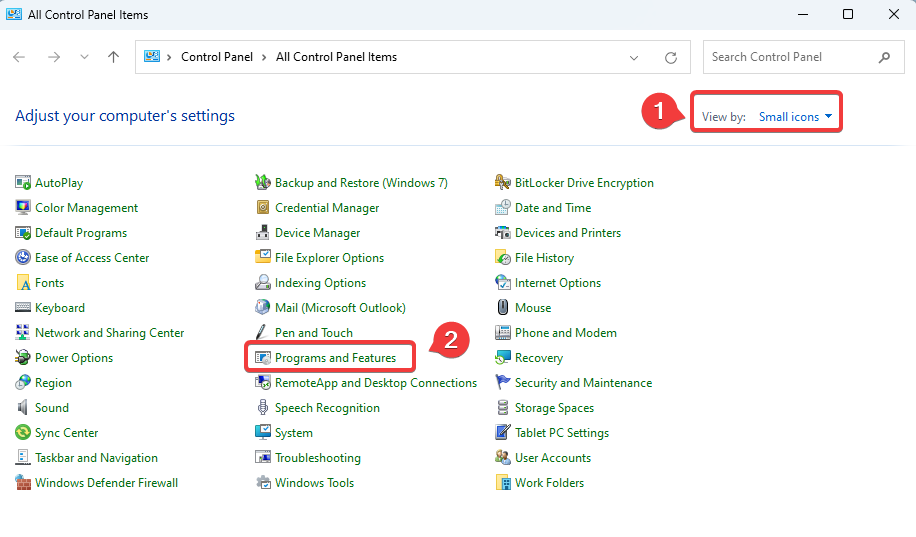Open the Windows Defender Firewall icon

(x=24, y=483)
